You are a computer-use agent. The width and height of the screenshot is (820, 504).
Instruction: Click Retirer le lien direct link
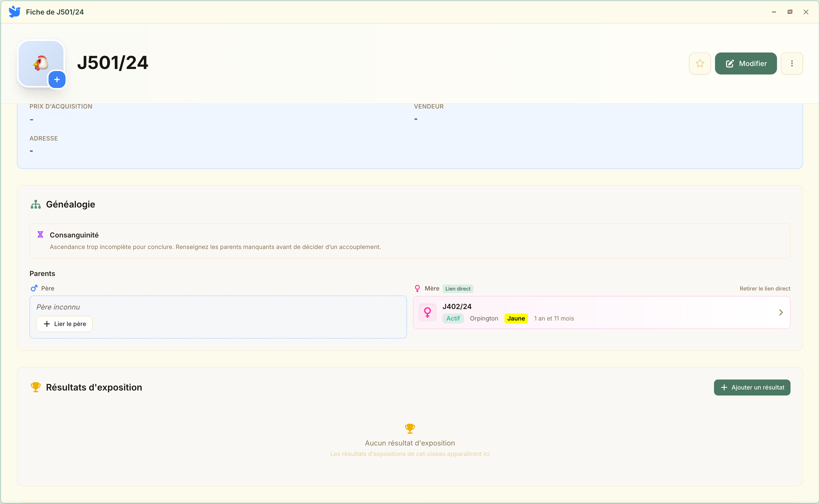point(765,289)
